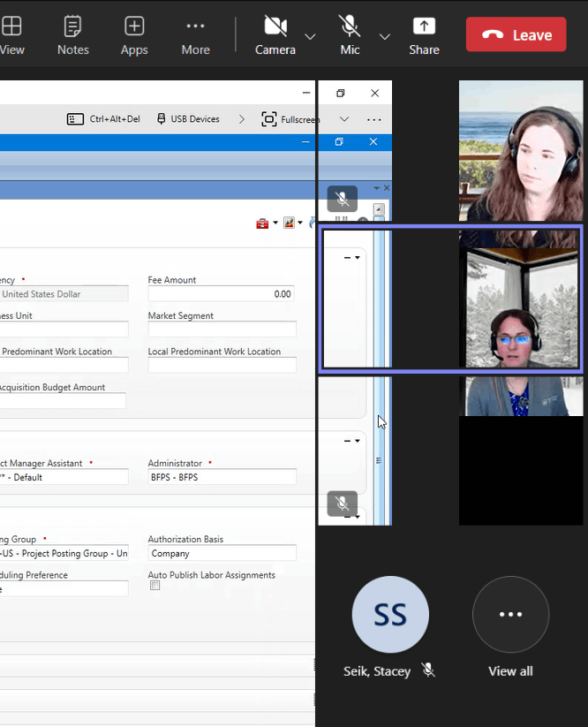Unmute the Mic
Screen dimensions: 588x727
pyautogui.click(x=350, y=35)
